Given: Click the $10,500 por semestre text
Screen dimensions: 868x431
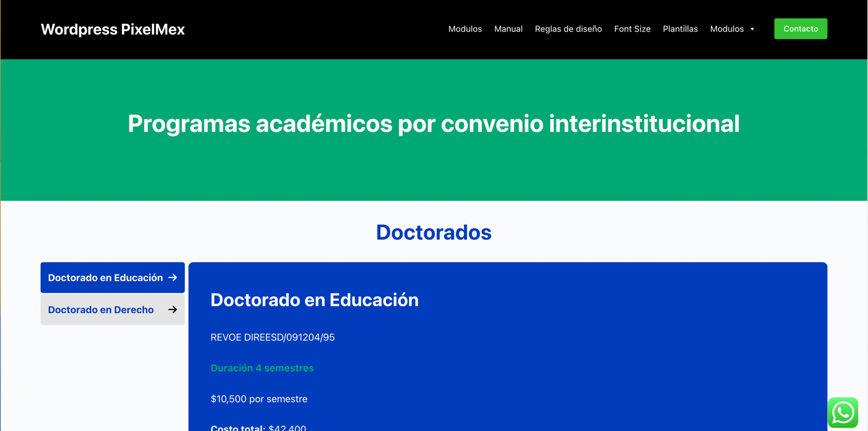Looking at the screenshot, I should [259, 399].
